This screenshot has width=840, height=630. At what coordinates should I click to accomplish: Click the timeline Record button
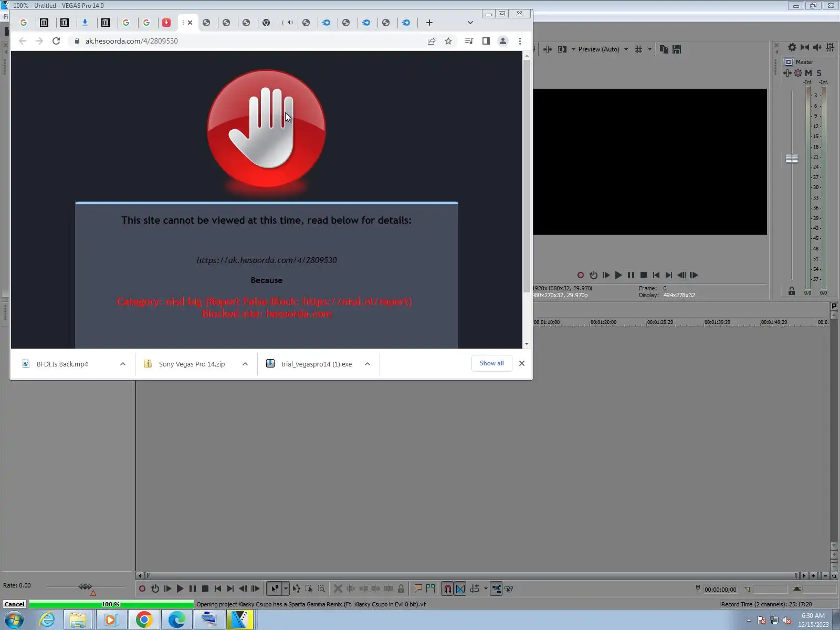142,589
